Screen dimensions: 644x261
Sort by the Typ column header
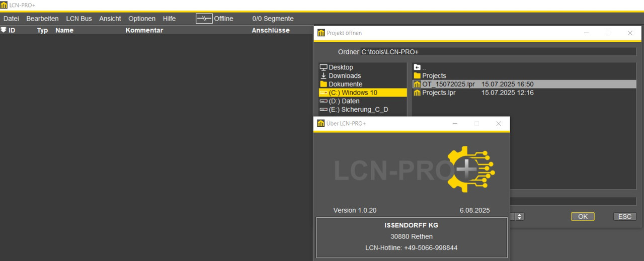pos(42,30)
